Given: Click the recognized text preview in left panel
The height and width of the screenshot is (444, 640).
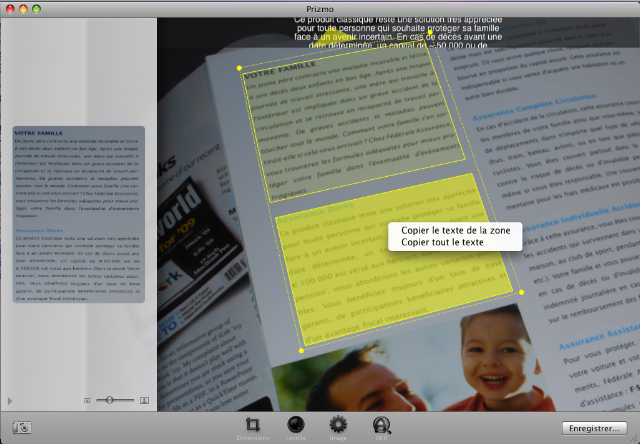Looking at the screenshot, I should tap(78, 214).
